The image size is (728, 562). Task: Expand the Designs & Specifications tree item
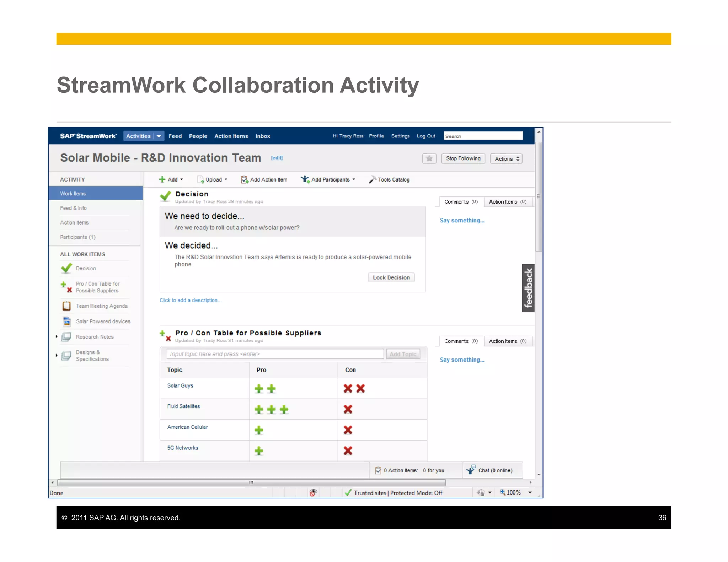pyautogui.click(x=56, y=355)
